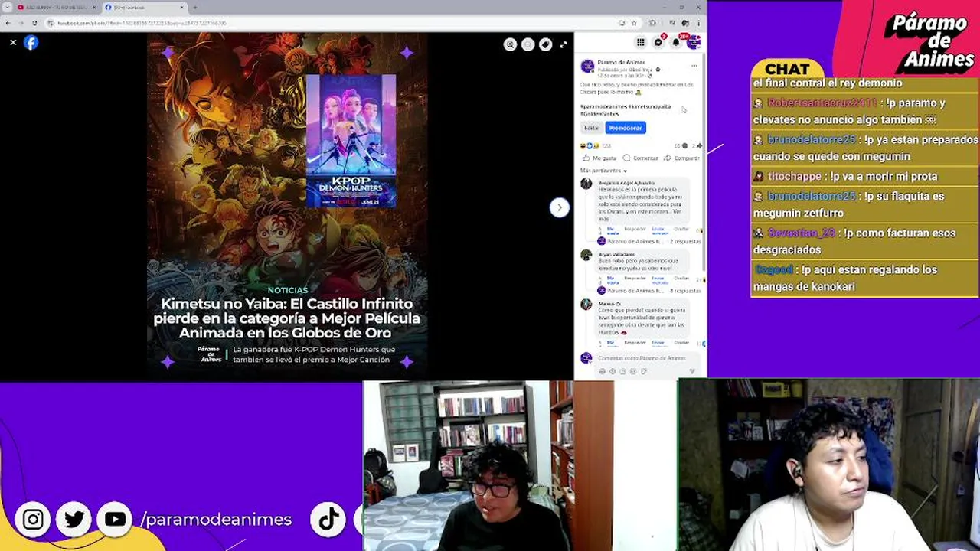This screenshot has width=980, height=551.
Task: Click the shares count on the post
Action: tap(695, 145)
